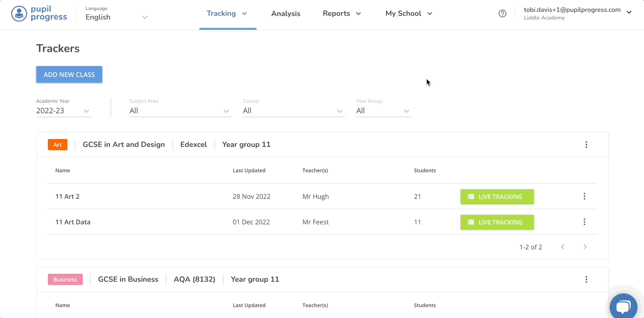Switch to the Analysis page

click(286, 13)
